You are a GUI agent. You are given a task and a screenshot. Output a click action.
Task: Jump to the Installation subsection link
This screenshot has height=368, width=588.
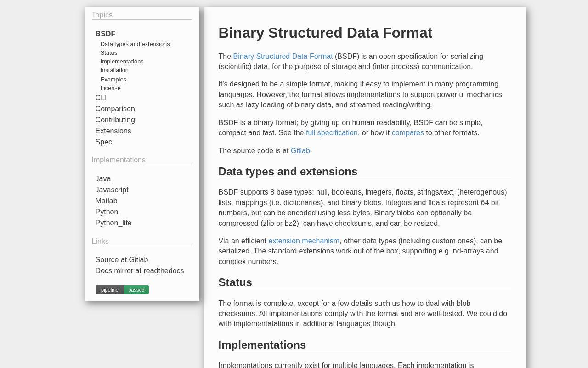[114, 70]
